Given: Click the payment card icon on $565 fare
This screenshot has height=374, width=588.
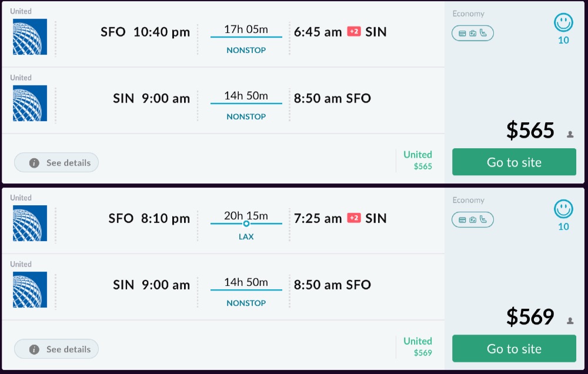Looking at the screenshot, I should click(x=462, y=34).
